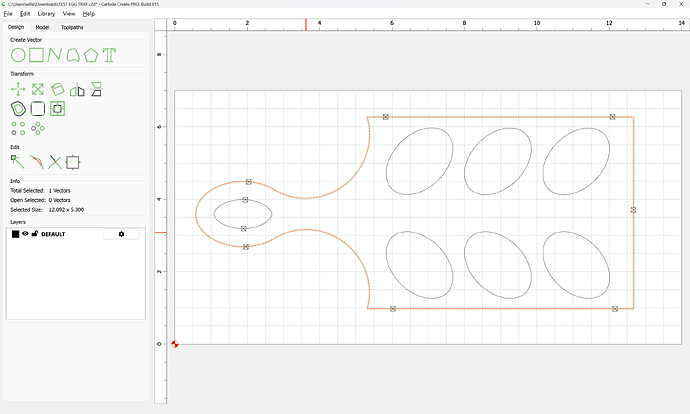Click the node handle beneath the handle loop
The width and height of the screenshot is (690, 414).
tap(246, 247)
